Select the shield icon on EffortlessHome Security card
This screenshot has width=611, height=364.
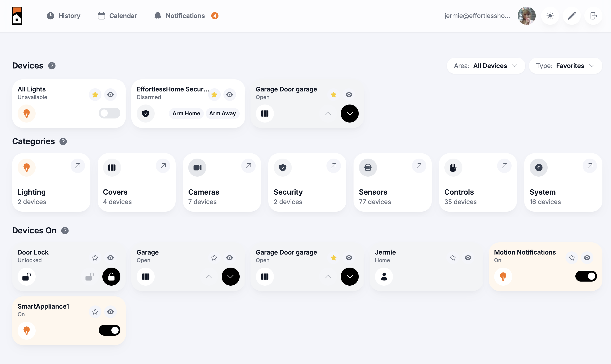[146, 113]
